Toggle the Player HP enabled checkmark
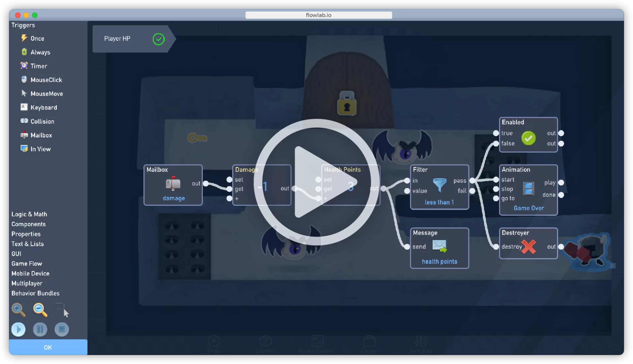This screenshot has width=633, height=364. [158, 39]
